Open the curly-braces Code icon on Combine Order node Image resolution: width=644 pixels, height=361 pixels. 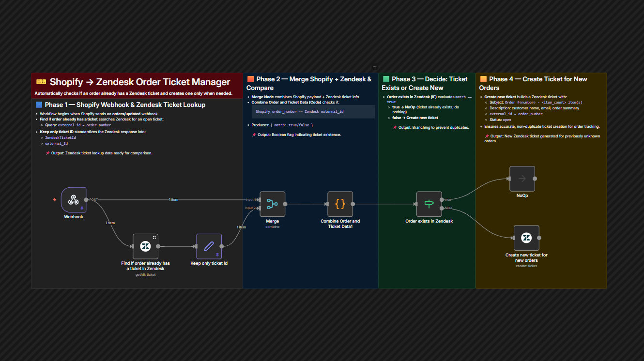[340, 203]
